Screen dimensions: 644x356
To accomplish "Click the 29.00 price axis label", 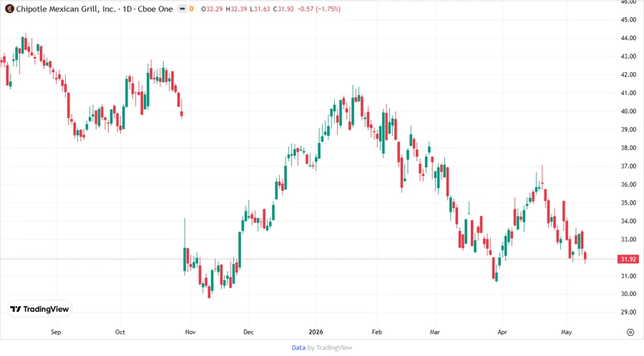I will click(x=628, y=312).
